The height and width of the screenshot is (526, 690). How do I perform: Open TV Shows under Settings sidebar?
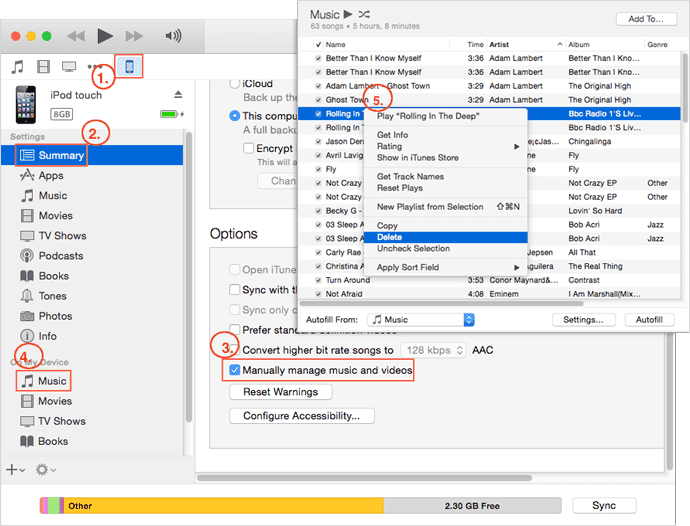click(x=53, y=236)
